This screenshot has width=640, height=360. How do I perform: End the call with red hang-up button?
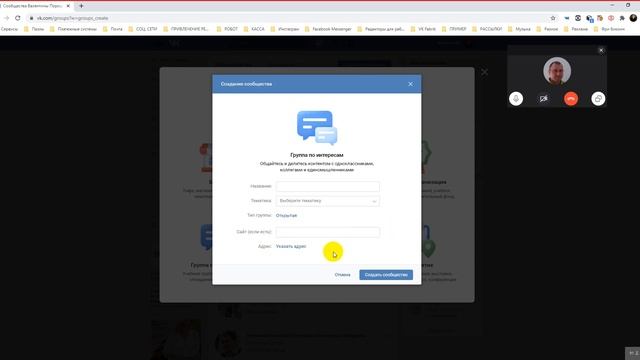(x=571, y=98)
